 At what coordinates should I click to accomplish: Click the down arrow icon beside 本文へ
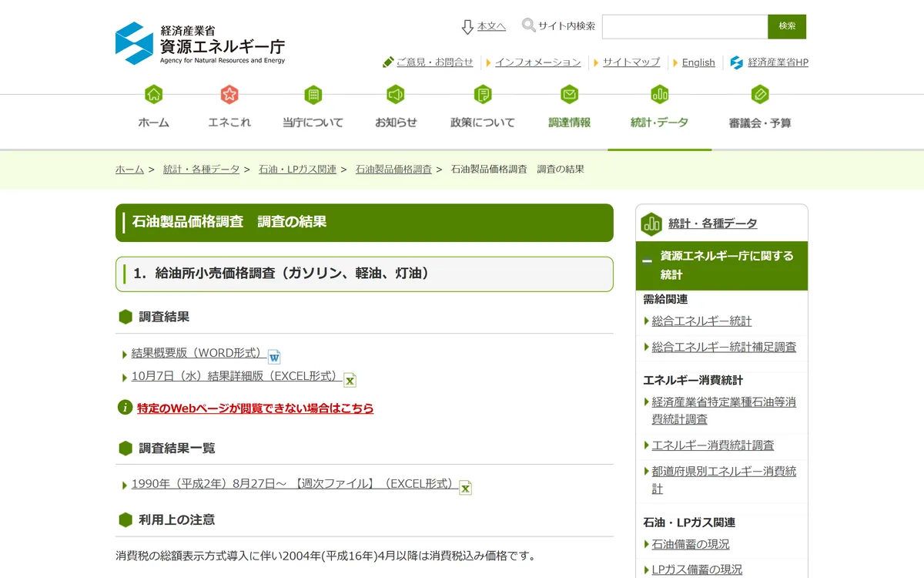[467, 27]
